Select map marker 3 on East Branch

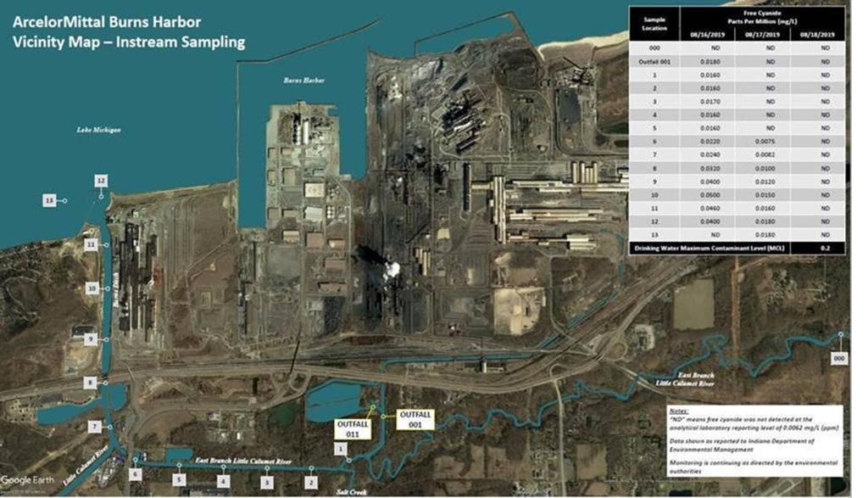(x=267, y=483)
